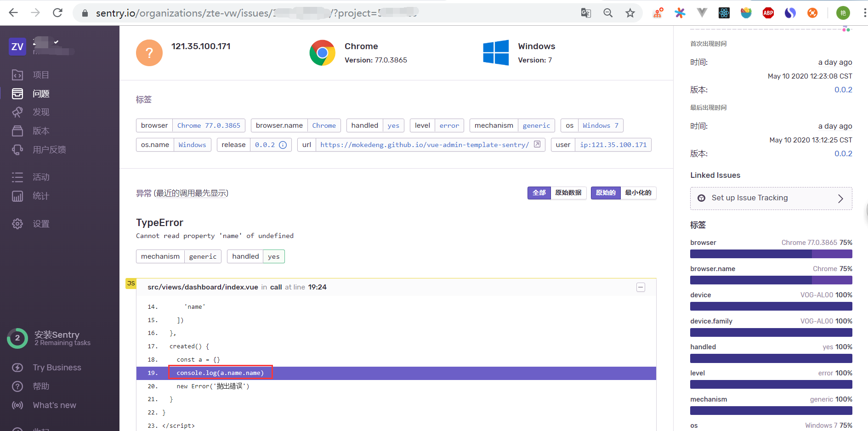
Task: Open the ABP Adblock Plus extension
Action: point(768,13)
